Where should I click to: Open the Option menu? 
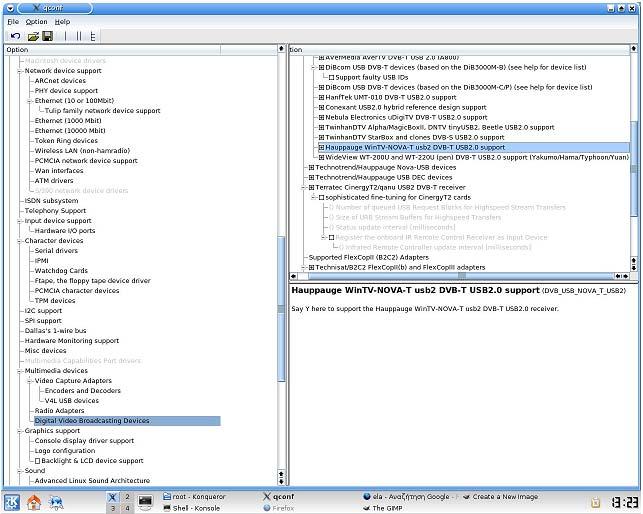(36, 22)
